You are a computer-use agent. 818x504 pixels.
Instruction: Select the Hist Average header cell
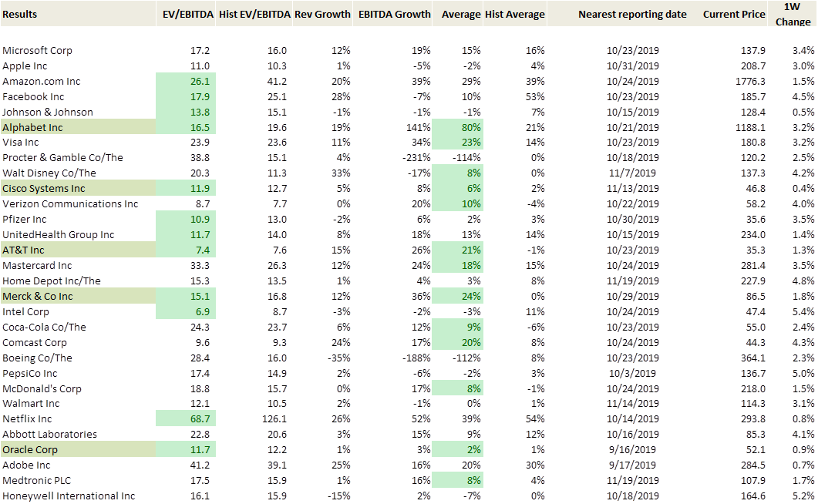click(515, 14)
